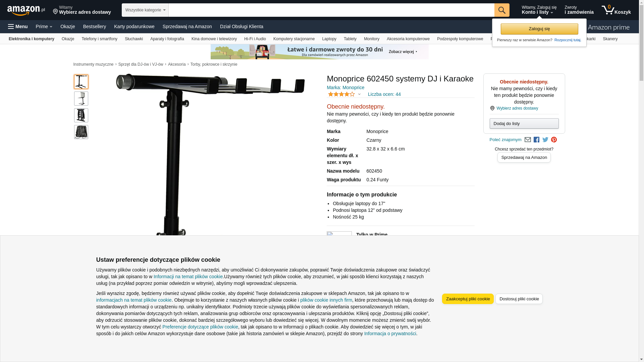Image resolution: width=644 pixels, height=362 pixels.
Task: Open the hamburger Menu icon
Action: [x=18, y=26]
